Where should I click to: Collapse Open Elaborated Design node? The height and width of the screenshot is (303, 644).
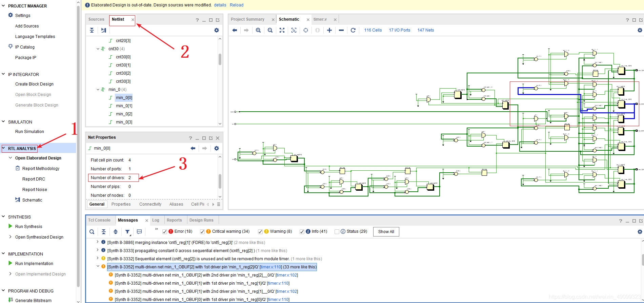click(11, 158)
